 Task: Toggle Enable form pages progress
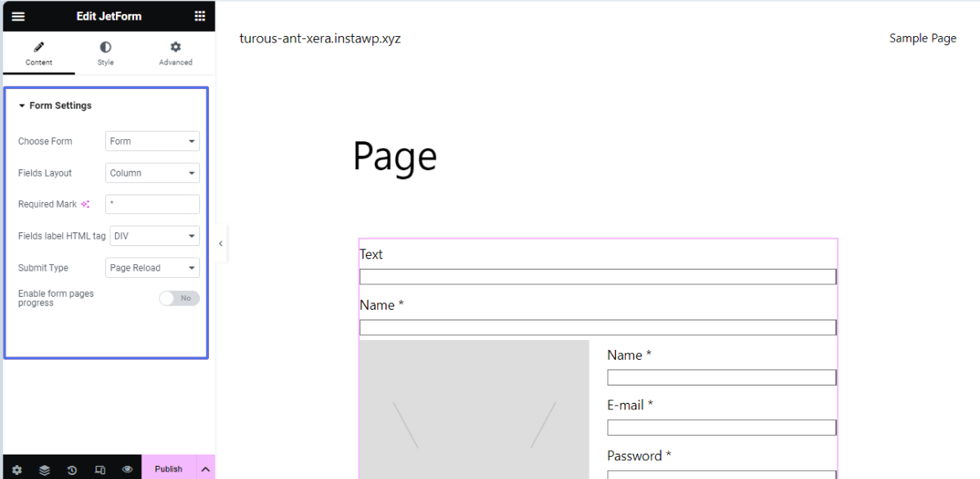pyautogui.click(x=179, y=298)
